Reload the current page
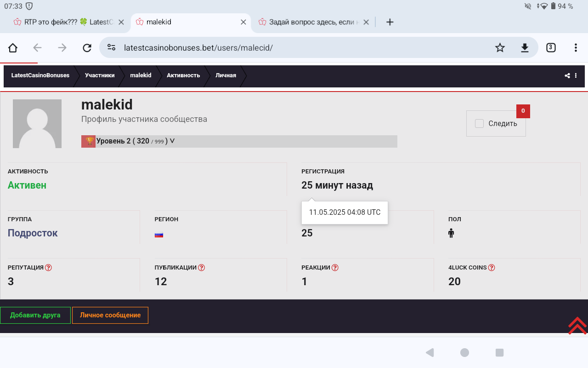Screen dimensions: 588x368 tap(87, 48)
